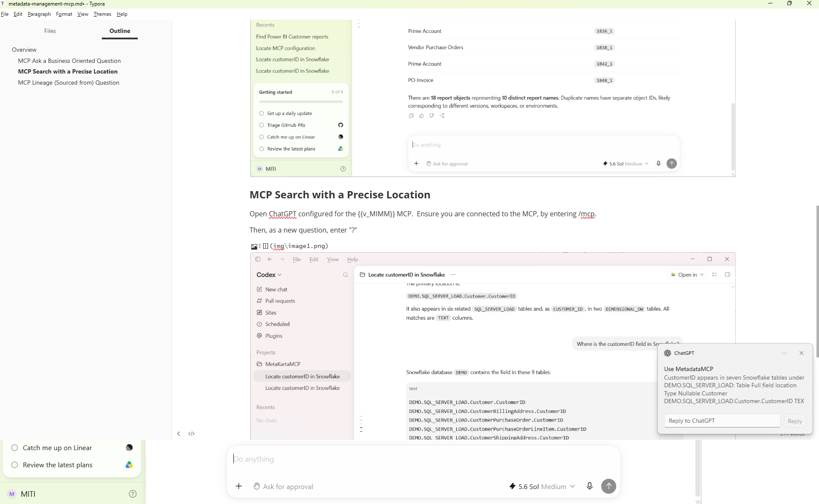Click the thumbs up icon under the report summary

coord(421,115)
